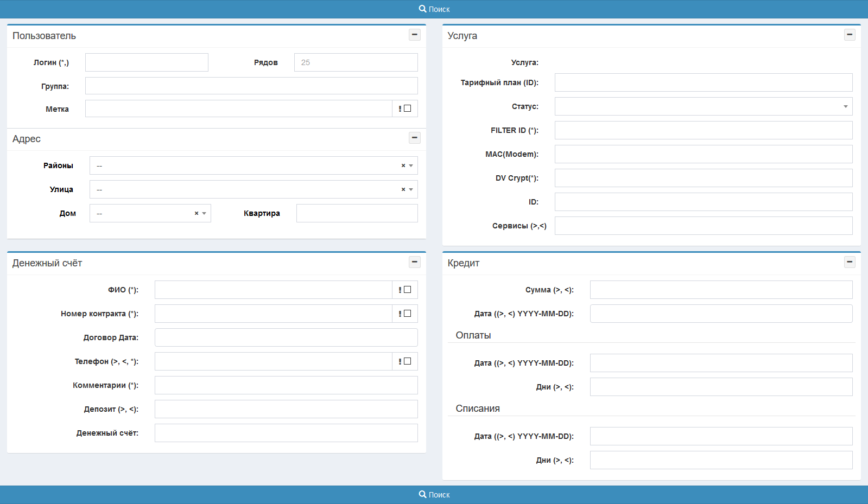Click the Логин input field
The height and width of the screenshot is (504, 868).
tap(147, 62)
